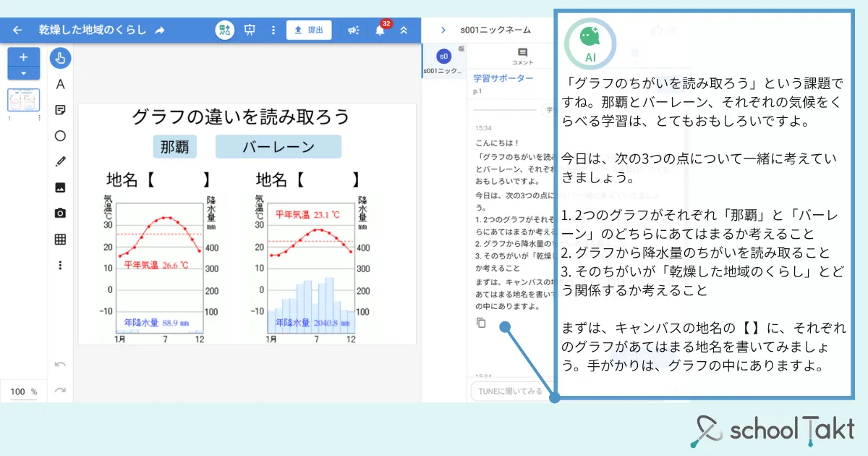Open the コメント comment tab
The image size is (868, 456).
click(x=523, y=56)
